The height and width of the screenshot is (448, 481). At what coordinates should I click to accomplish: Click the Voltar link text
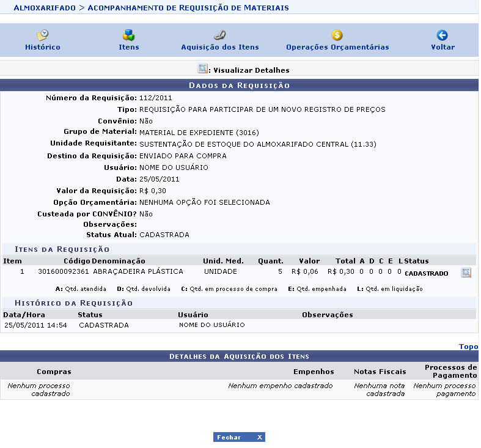pos(442,47)
